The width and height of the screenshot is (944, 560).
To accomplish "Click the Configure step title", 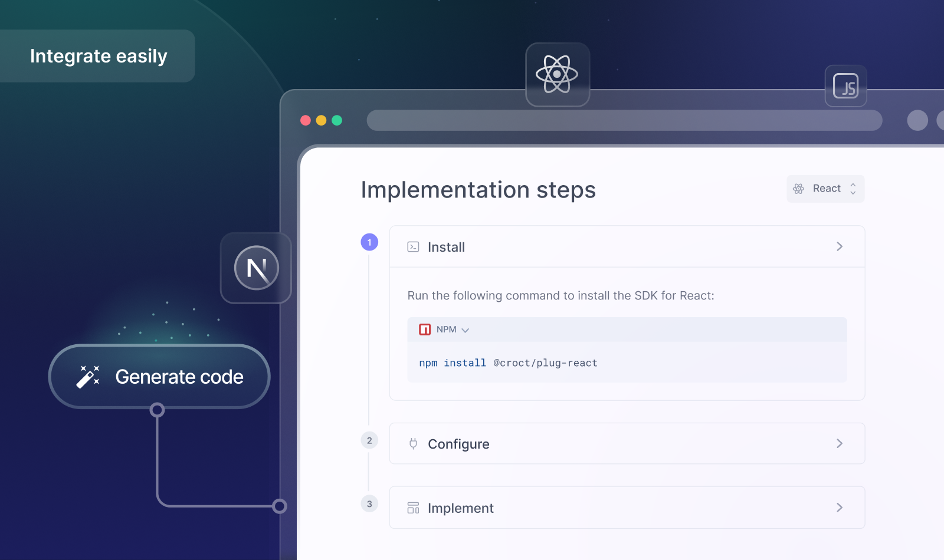I will (458, 444).
